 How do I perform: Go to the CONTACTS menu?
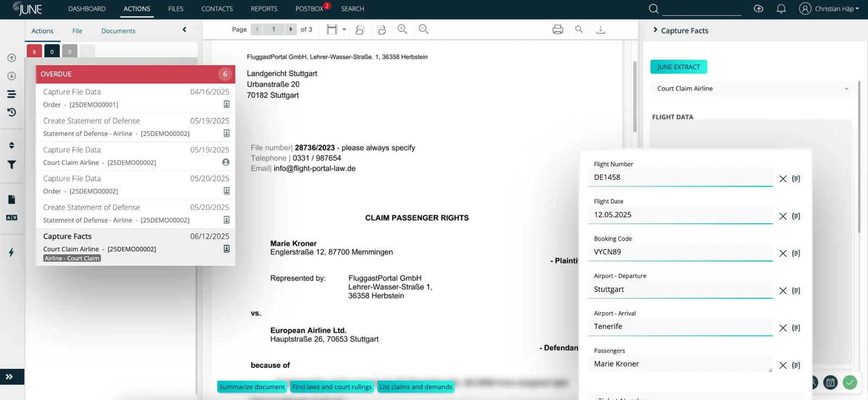(217, 9)
